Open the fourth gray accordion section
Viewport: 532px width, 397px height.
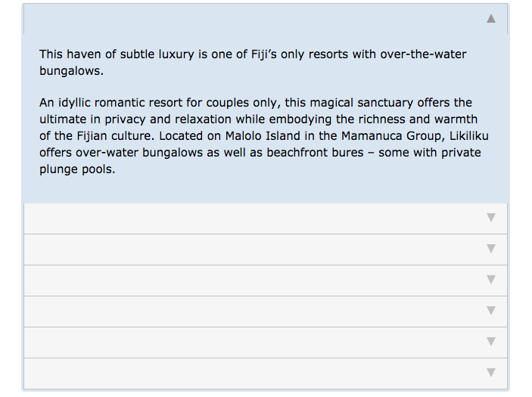[x=266, y=312]
